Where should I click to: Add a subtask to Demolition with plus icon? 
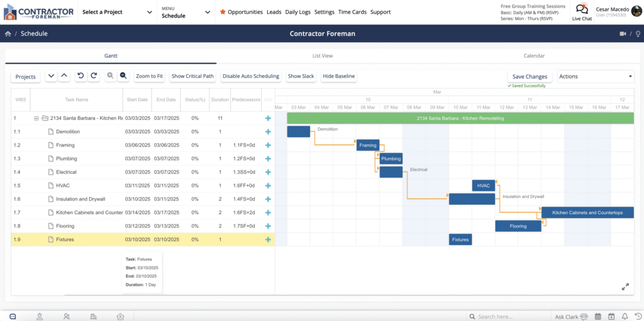268,132
